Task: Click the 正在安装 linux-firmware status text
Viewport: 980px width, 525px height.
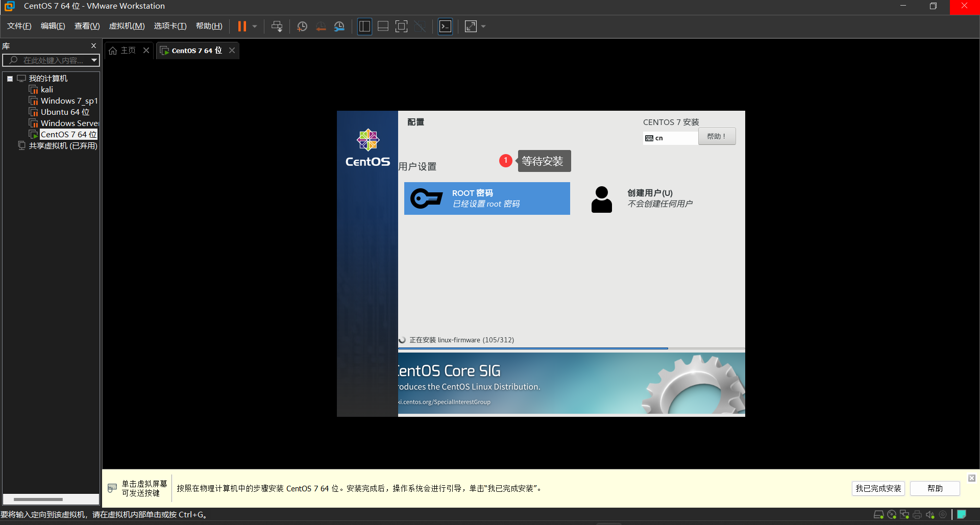Action: (461, 340)
